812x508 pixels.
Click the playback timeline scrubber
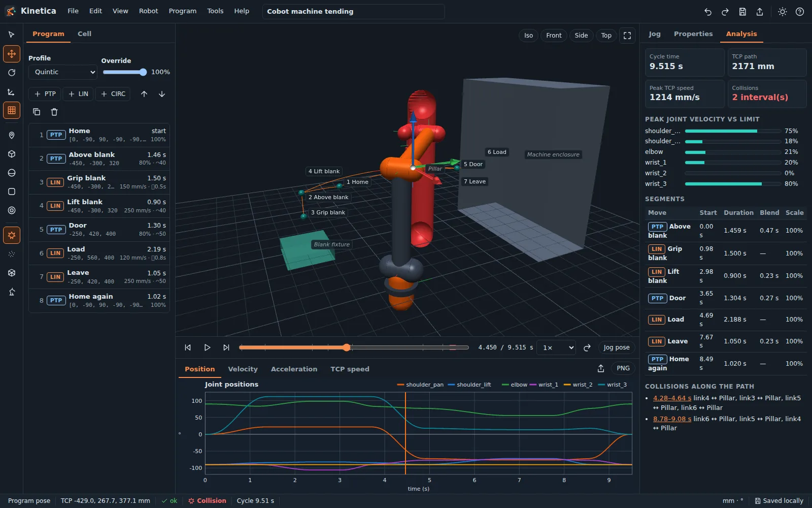pyautogui.click(x=354, y=347)
